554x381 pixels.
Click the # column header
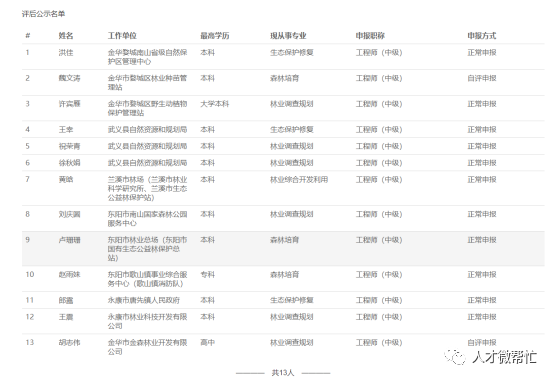[x=28, y=36]
